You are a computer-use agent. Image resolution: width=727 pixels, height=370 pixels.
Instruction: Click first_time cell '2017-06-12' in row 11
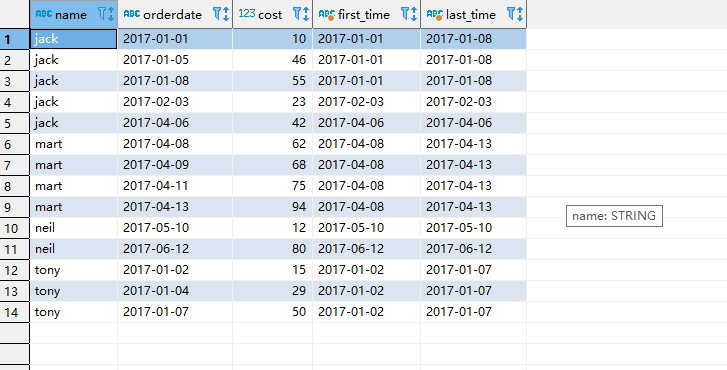[367, 249]
